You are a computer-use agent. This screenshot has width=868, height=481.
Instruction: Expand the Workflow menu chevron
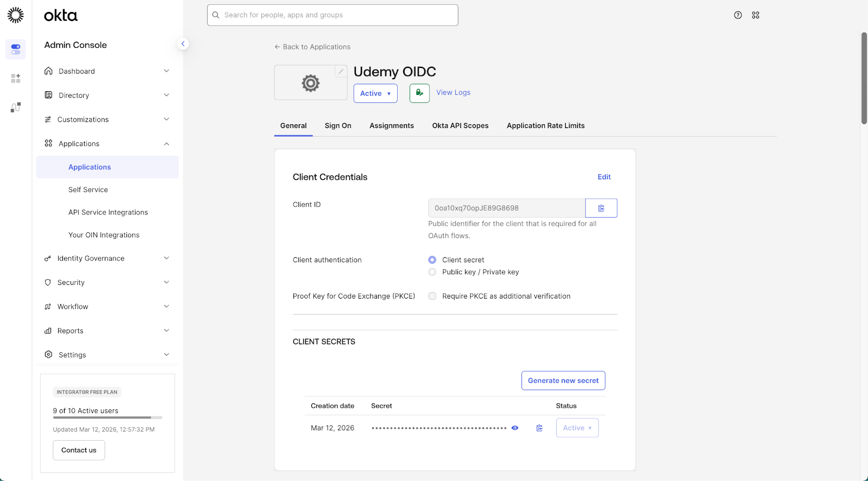tap(167, 307)
